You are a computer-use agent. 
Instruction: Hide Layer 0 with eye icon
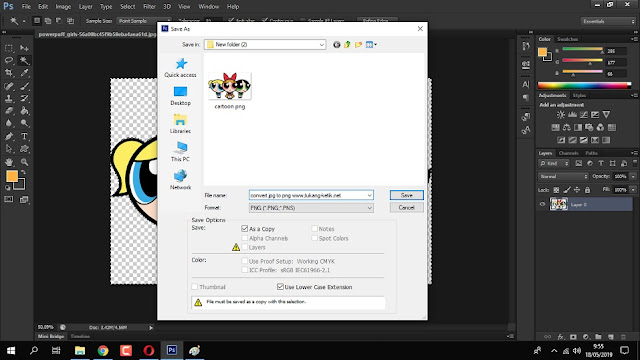pos(542,204)
